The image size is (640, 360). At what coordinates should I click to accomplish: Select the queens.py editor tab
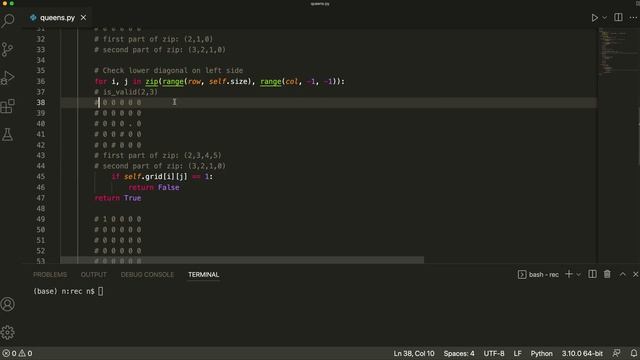tap(57, 18)
